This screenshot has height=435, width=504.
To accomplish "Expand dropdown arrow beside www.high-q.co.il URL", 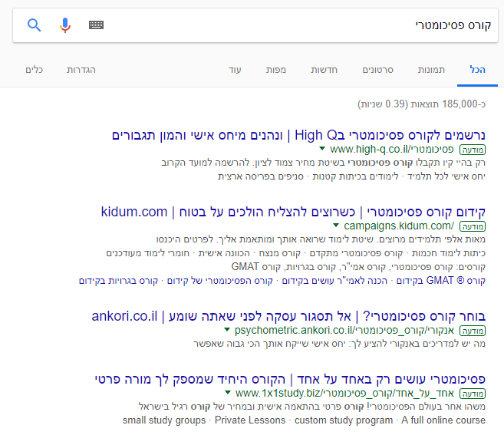I will tap(322, 148).
